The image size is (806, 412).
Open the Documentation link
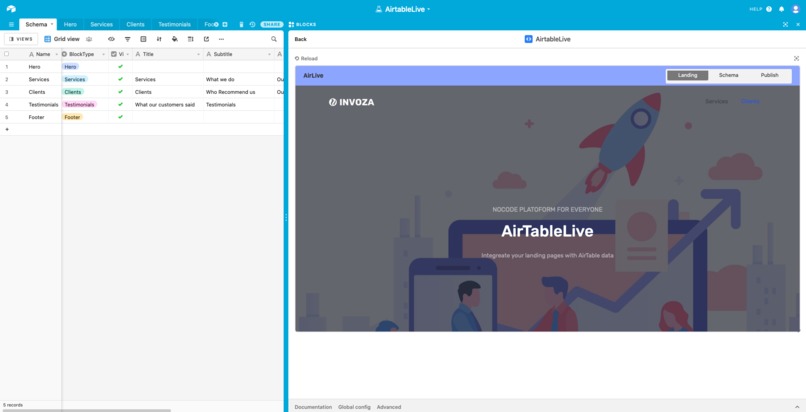point(313,407)
